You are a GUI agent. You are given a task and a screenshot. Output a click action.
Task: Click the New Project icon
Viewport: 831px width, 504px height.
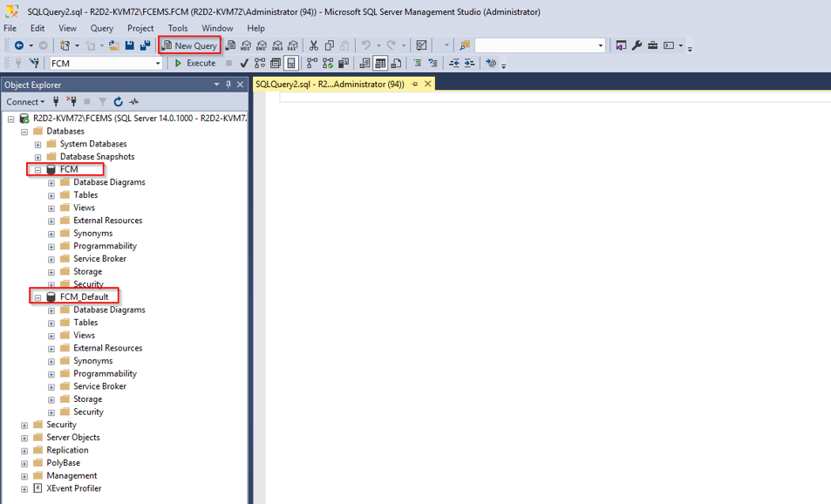click(65, 45)
